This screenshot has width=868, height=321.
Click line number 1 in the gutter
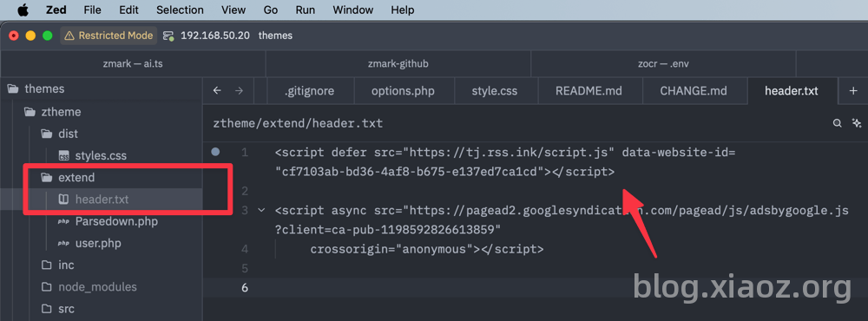pos(245,152)
